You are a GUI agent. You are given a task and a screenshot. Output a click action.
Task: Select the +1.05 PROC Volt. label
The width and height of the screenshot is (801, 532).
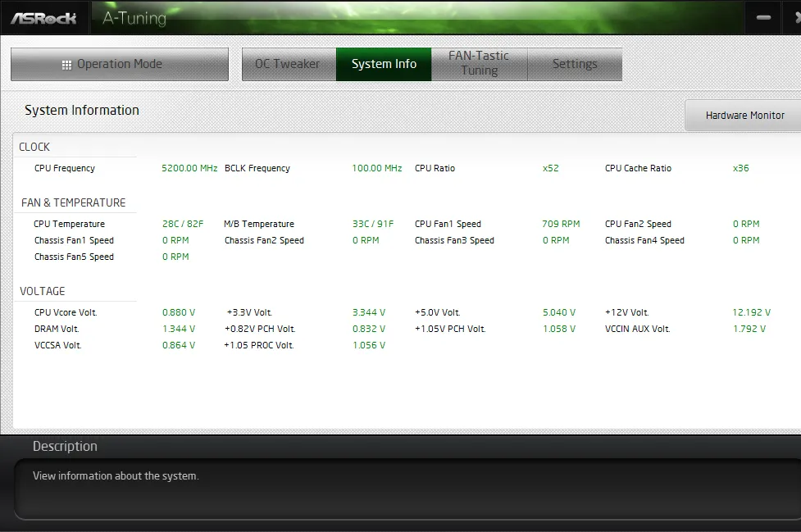pos(259,345)
